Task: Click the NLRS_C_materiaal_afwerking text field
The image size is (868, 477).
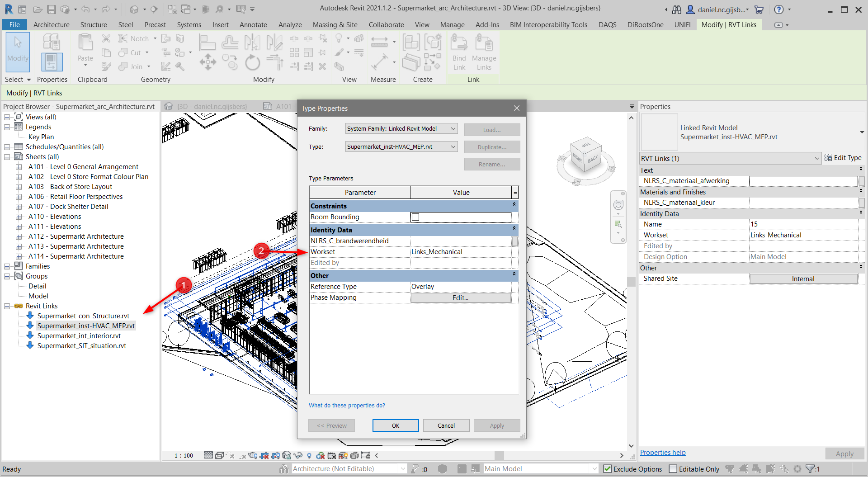Action: [803, 181]
